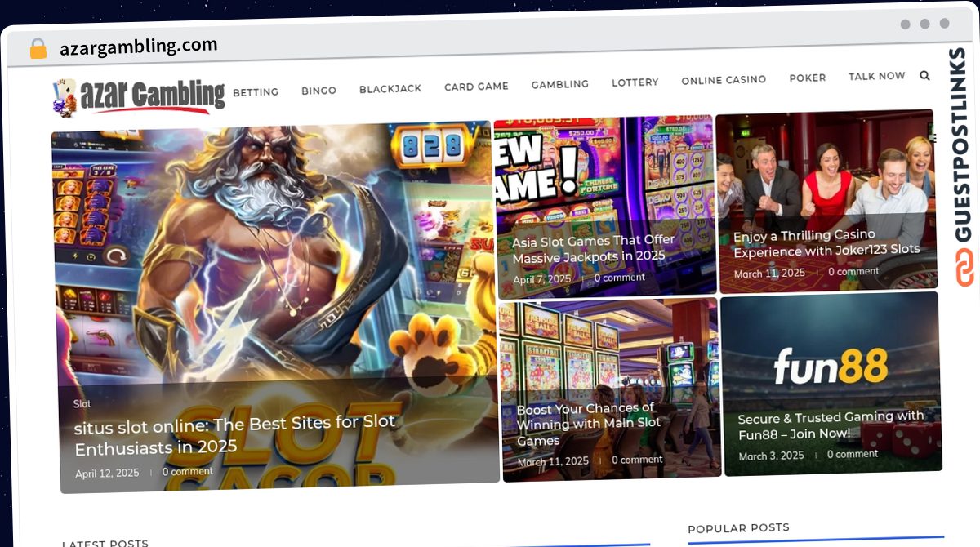
Task: Click '0 comment' on the Joker123 Slots post
Action: 853,271
